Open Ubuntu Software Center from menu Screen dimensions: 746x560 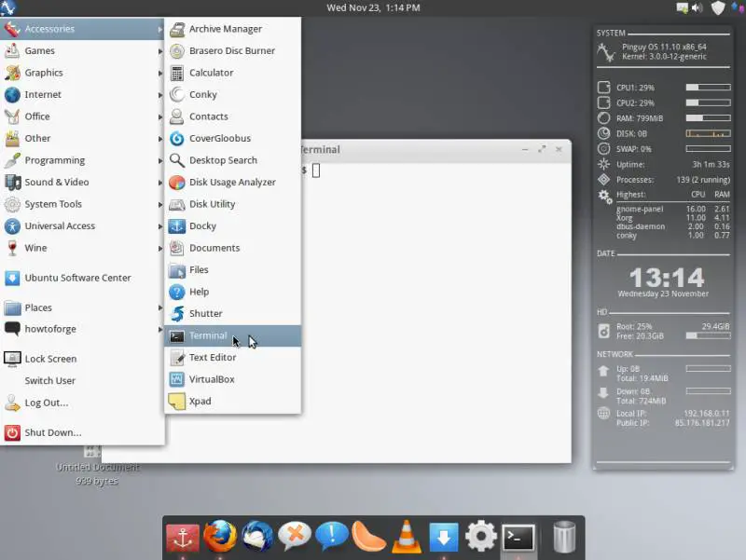82,278
